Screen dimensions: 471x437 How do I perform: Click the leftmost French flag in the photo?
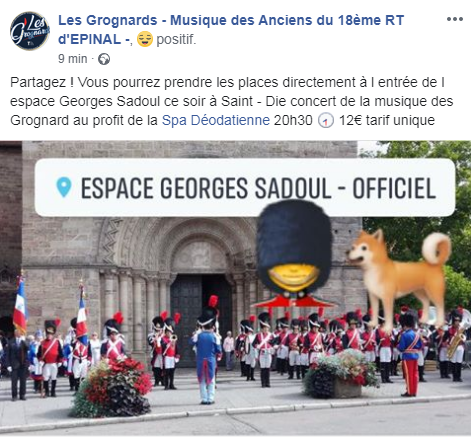[20, 305]
